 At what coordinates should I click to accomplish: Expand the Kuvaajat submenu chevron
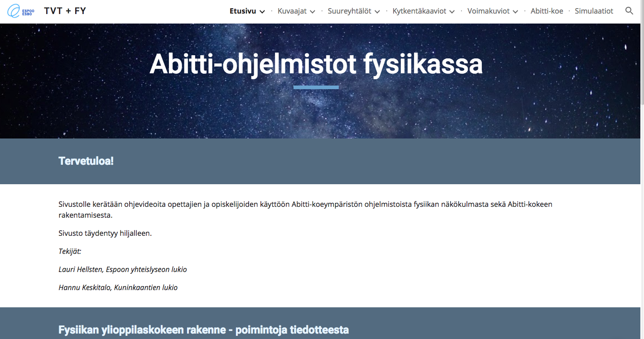click(312, 12)
